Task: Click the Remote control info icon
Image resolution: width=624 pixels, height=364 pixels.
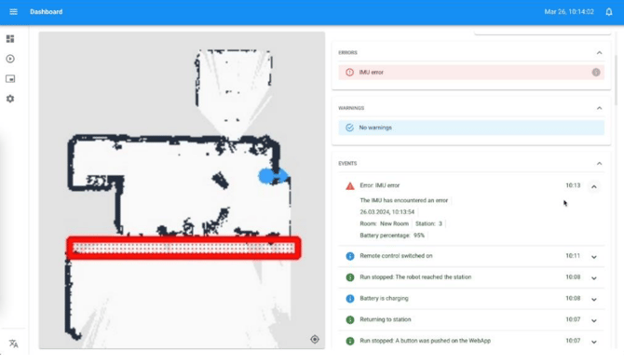Action: click(350, 256)
